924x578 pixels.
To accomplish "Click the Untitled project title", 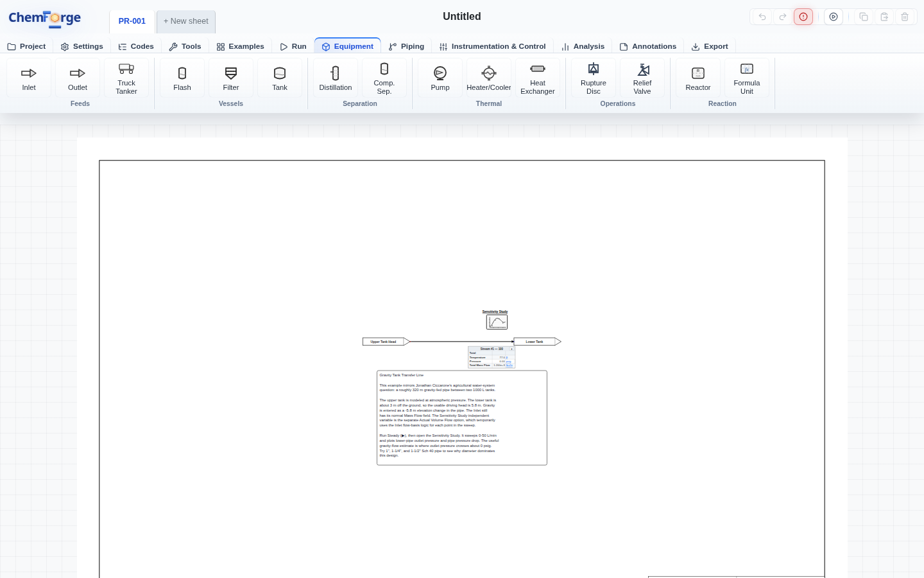I will click(462, 17).
